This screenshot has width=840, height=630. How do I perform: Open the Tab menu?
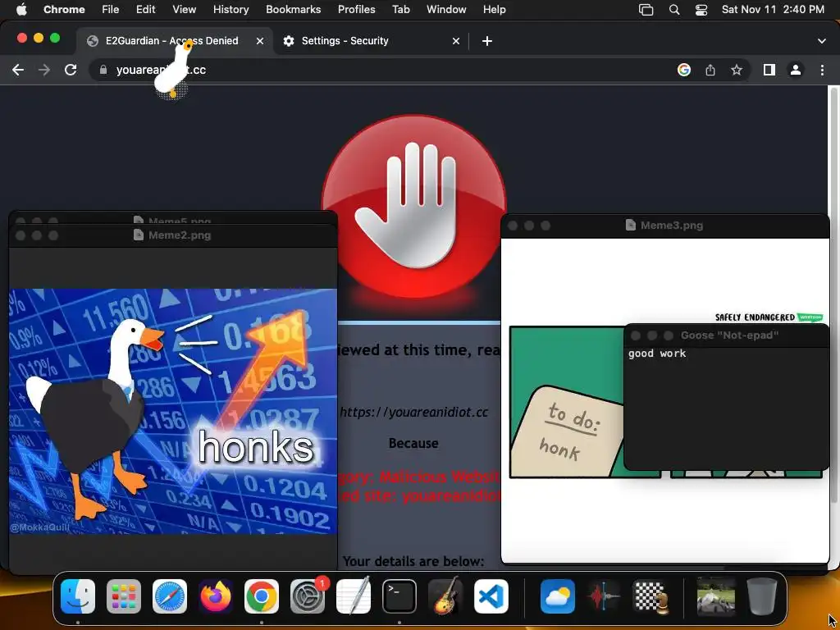400,9
